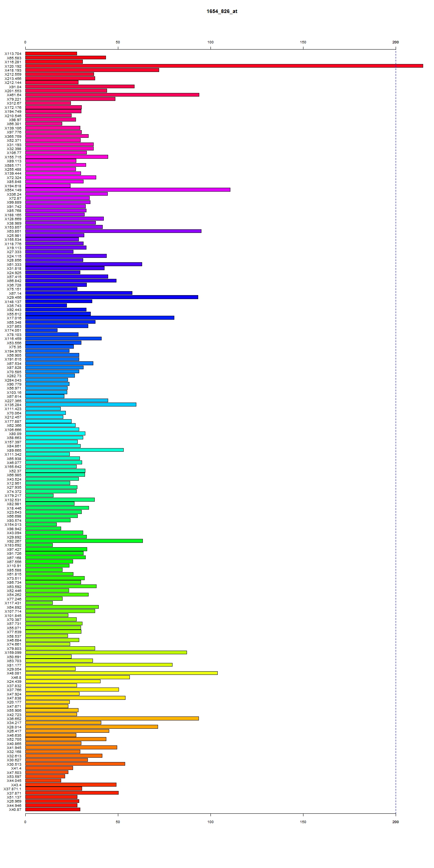Select the X148.137 label
This screenshot has width=434, height=868.
(x=13, y=302)
